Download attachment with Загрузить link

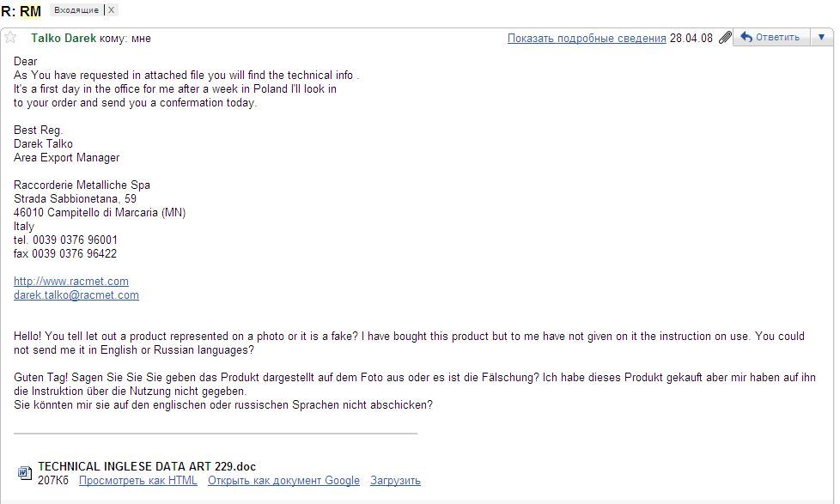point(395,481)
